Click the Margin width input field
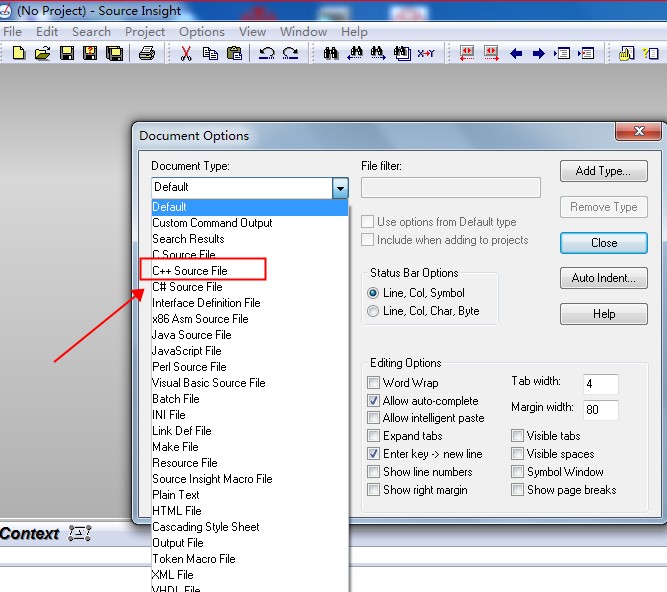Viewport: 667px width, 592px height. [601, 410]
